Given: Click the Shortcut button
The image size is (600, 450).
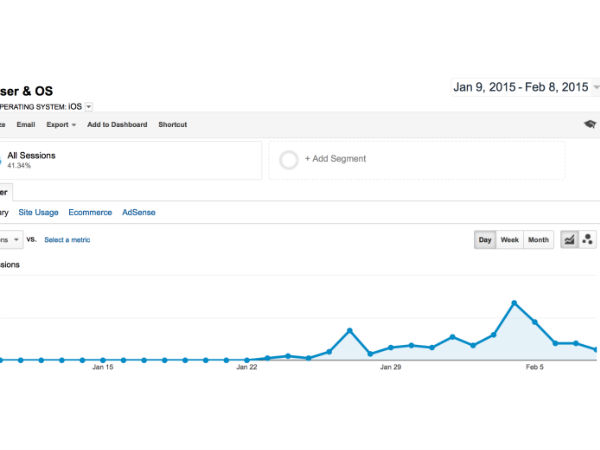Looking at the screenshot, I should click(172, 125).
